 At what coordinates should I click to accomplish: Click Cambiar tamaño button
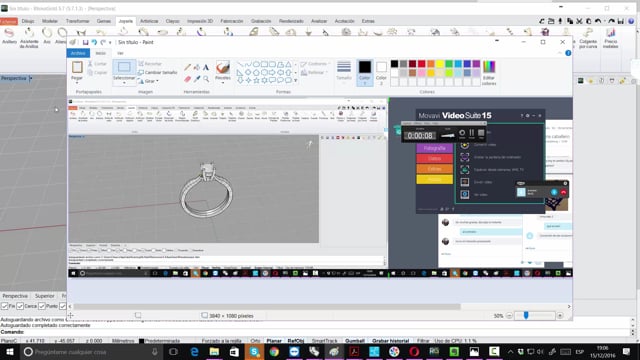click(x=158, y=72)
